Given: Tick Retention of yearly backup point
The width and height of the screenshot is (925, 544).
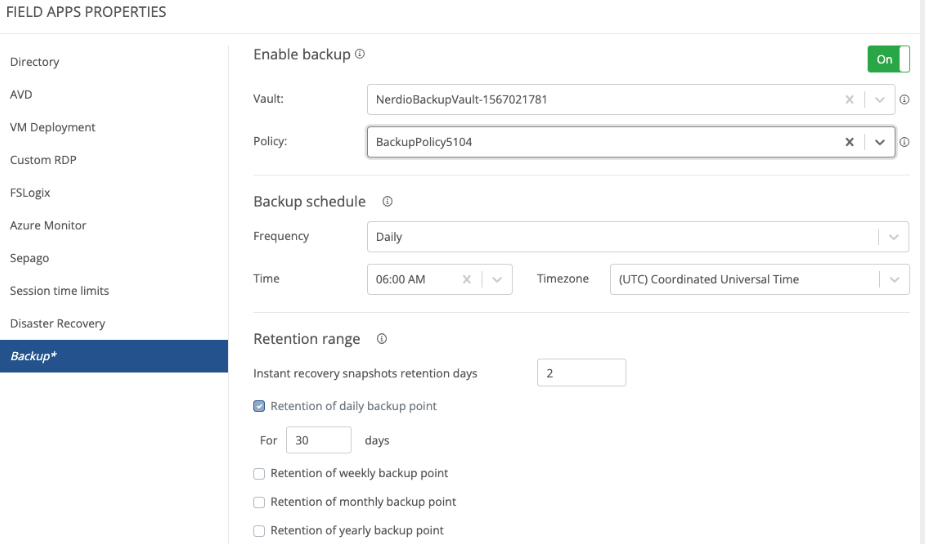Looking at the screenshot, I should pos(259,530).
